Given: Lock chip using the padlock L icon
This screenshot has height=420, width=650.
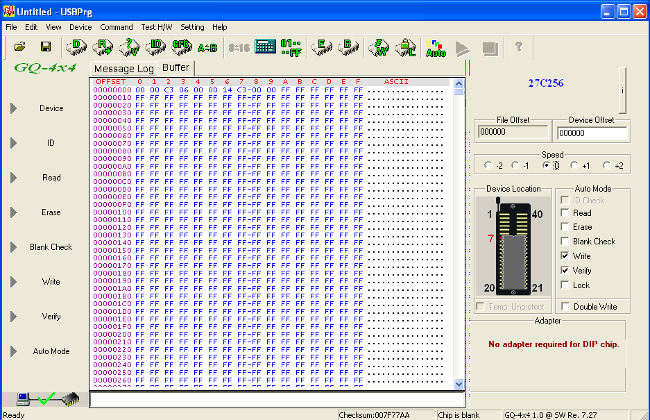Looking at the screenshot, I should (x=405, y=47).
